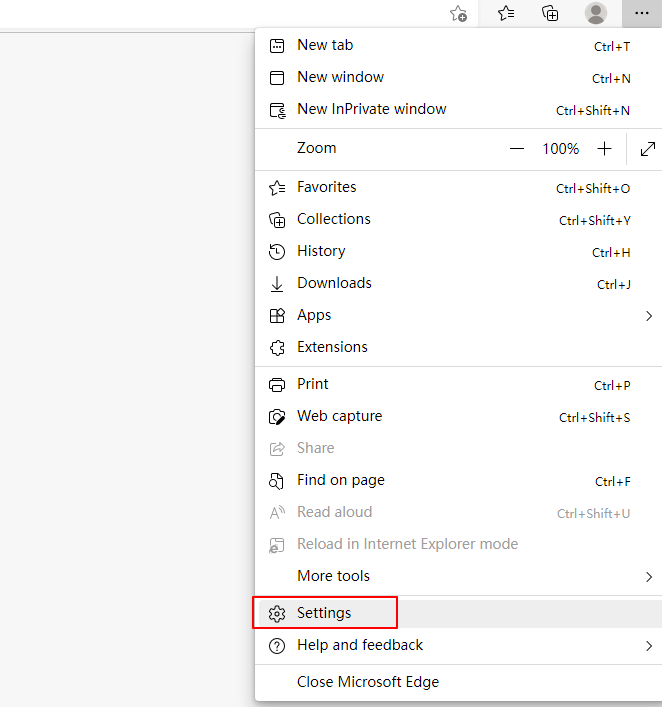This screenshot has height=707, width=662.
Task: Click the Print printer icon
Action: click(x=277, y=385)
